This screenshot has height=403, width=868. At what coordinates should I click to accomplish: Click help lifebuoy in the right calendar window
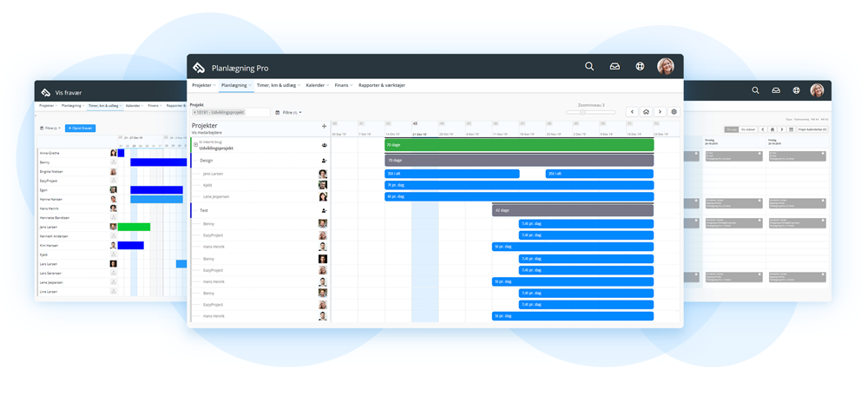(x=796, y=90)
